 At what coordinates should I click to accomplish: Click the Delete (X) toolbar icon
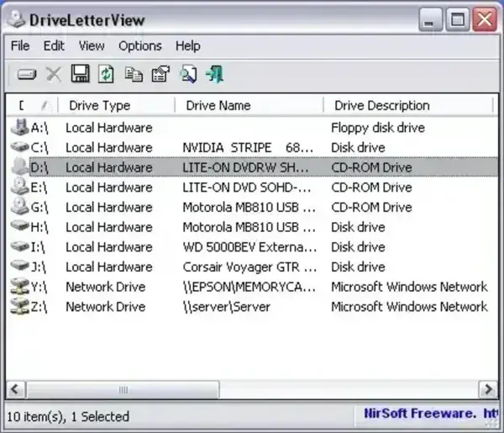pos(54,75)
